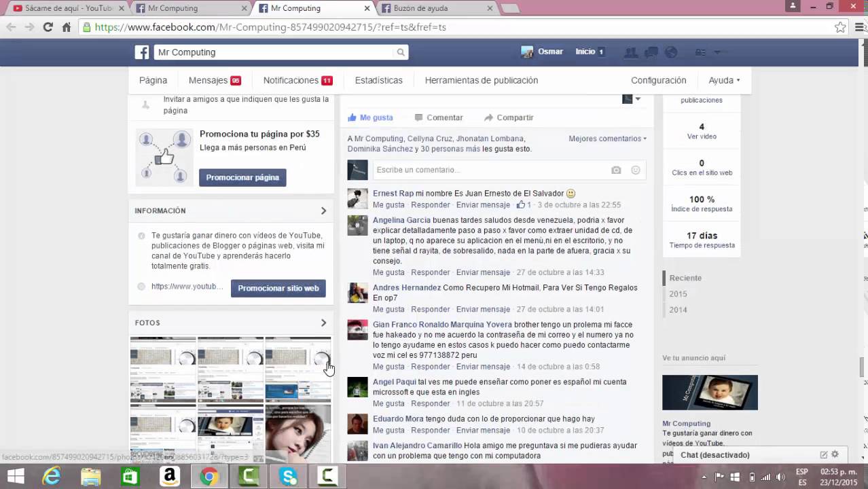Click the volume icon in system tray
Viewport: 868px width, 489px height.
coord(781,477)
